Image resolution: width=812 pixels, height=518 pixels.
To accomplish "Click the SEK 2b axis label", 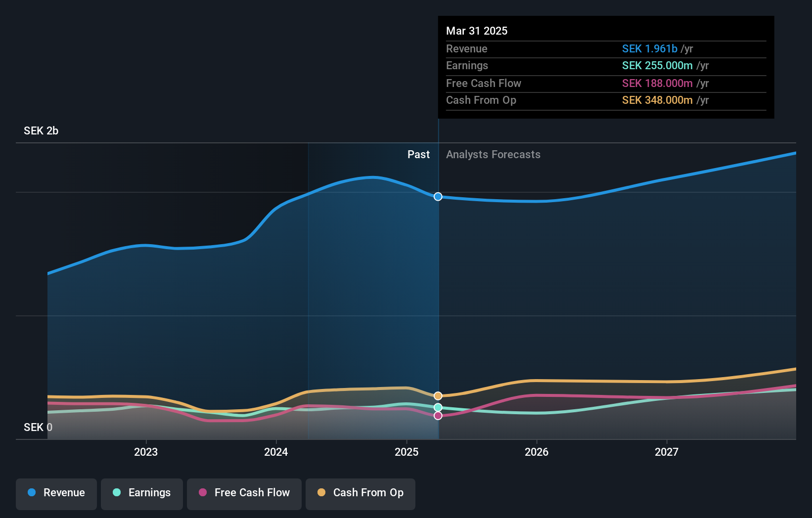I will coord(41,131).
